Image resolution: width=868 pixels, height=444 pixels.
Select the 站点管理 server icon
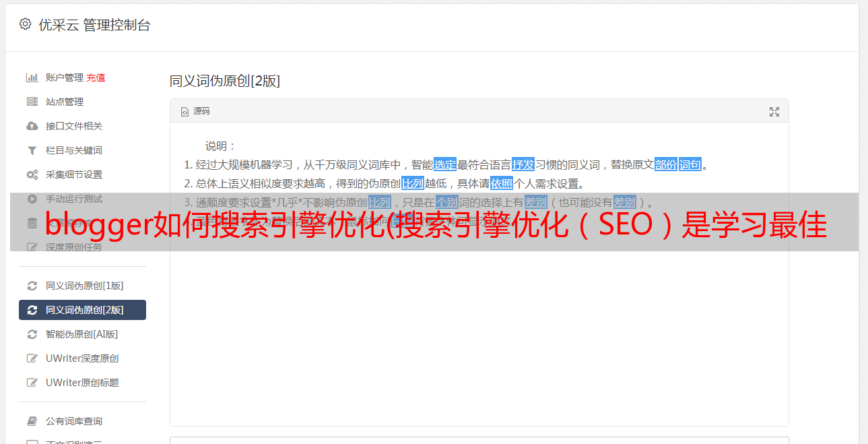pyautogui.click(x=32, y=102)
